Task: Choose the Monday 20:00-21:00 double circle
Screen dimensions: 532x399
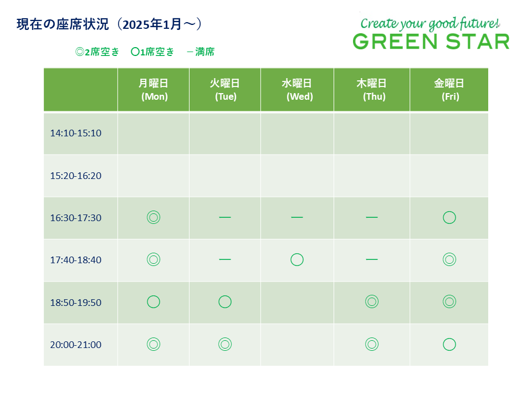Action: (154, 344)
